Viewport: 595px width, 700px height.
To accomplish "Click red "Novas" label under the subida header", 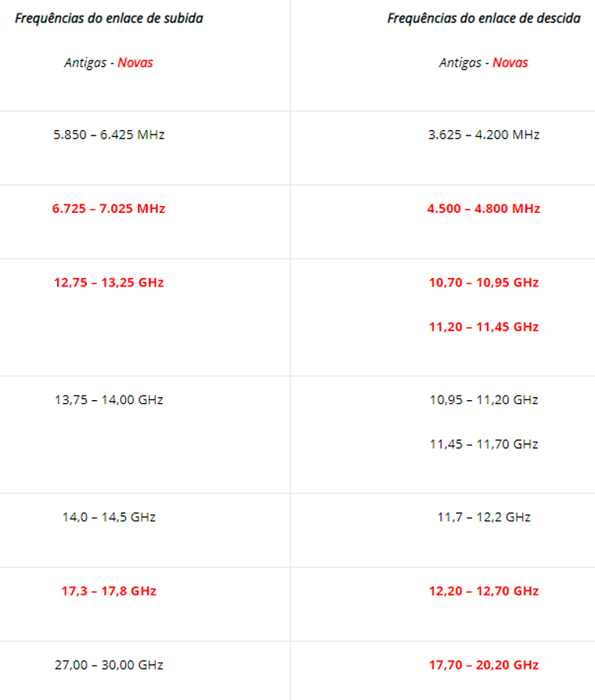I will pos(135,63).
